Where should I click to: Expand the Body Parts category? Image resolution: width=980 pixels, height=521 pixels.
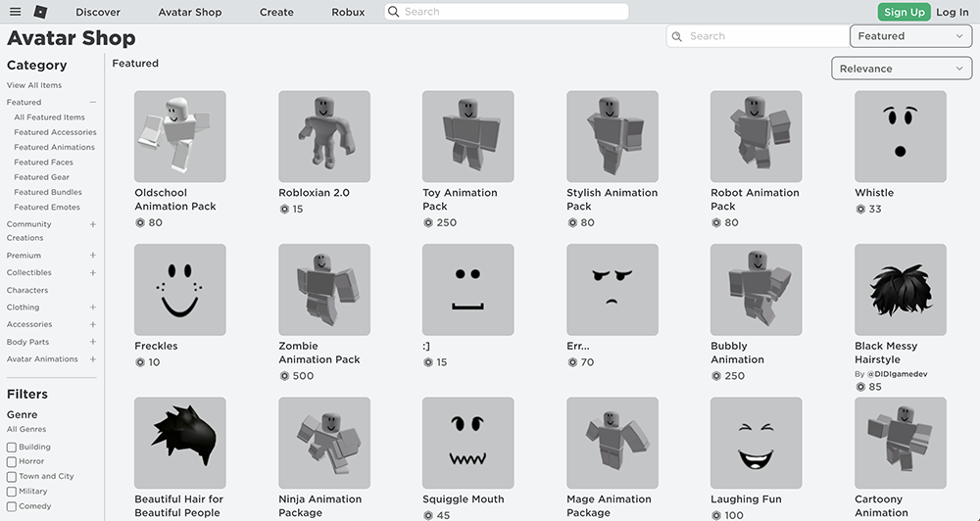click(x=93, y=343)
